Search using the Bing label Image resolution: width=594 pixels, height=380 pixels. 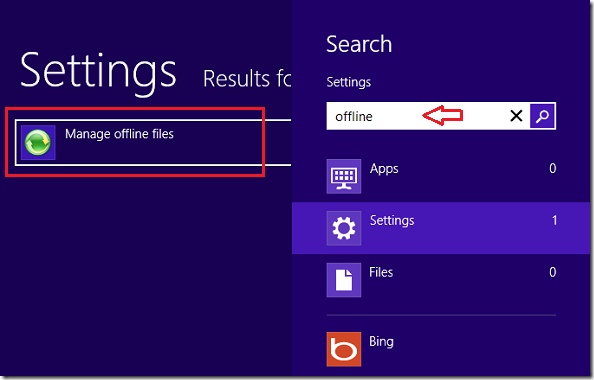(x=381, y=342)
